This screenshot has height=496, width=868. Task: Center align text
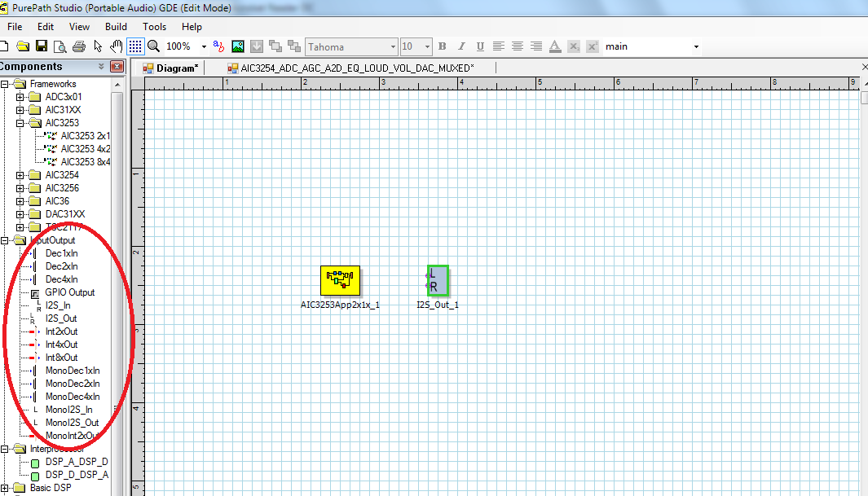(518, 46)
